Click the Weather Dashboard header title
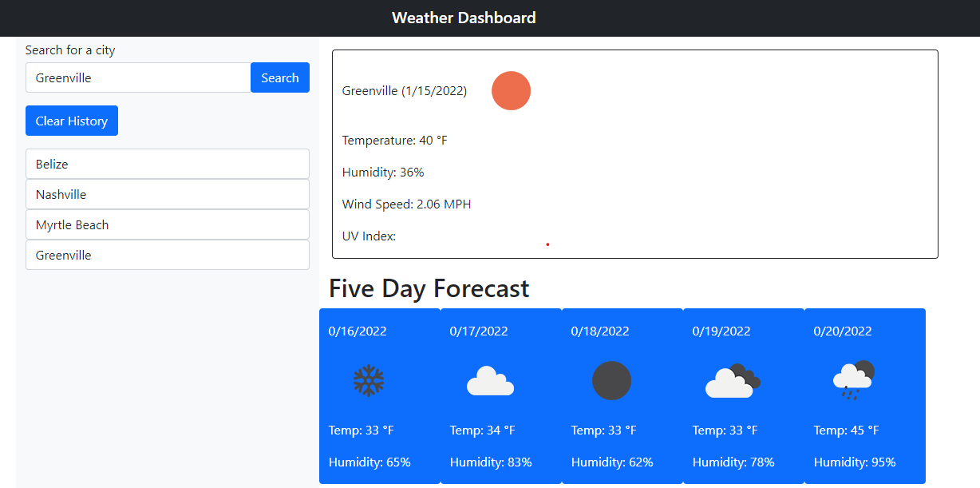980x488 pixels. [464, 18]
